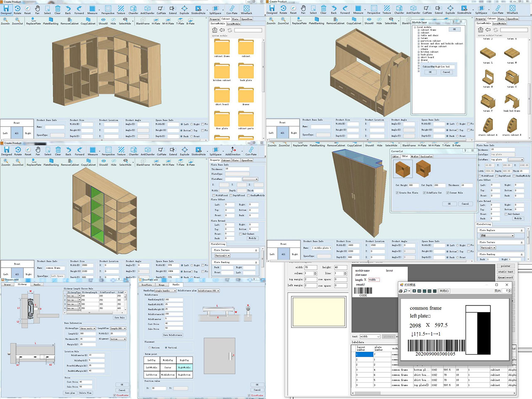Select Top radio in corner-wardrobe Space Base Info
This screenshot has height=399, width=532.
192,130
